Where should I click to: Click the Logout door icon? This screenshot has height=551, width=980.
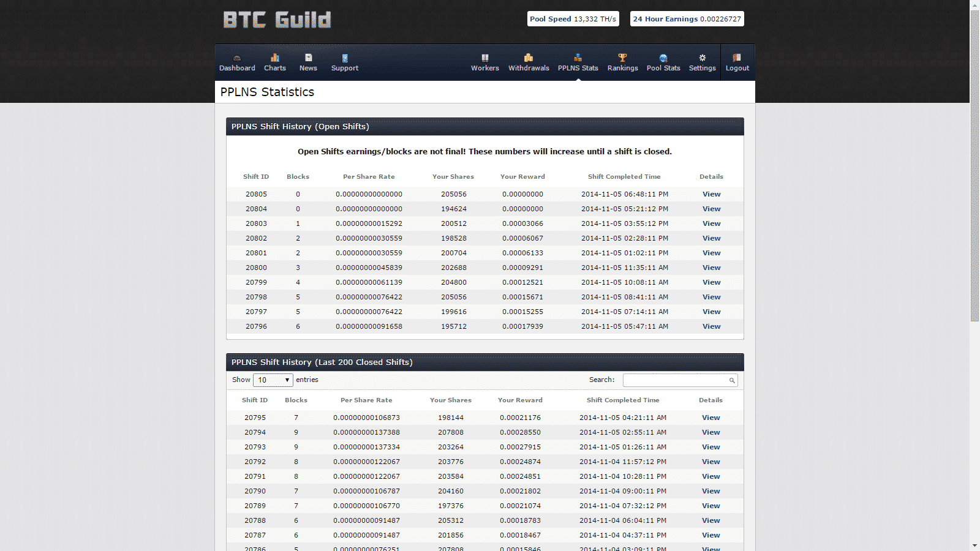(737, 58)
